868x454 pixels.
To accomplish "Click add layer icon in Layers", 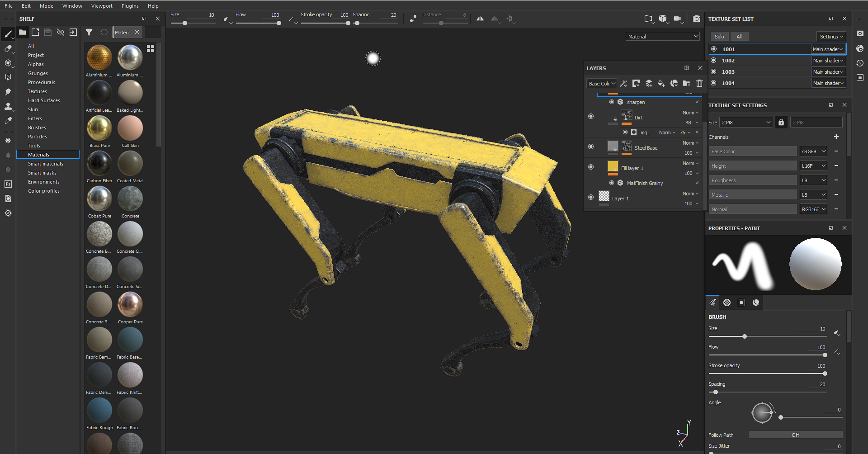I will (649, 83).
